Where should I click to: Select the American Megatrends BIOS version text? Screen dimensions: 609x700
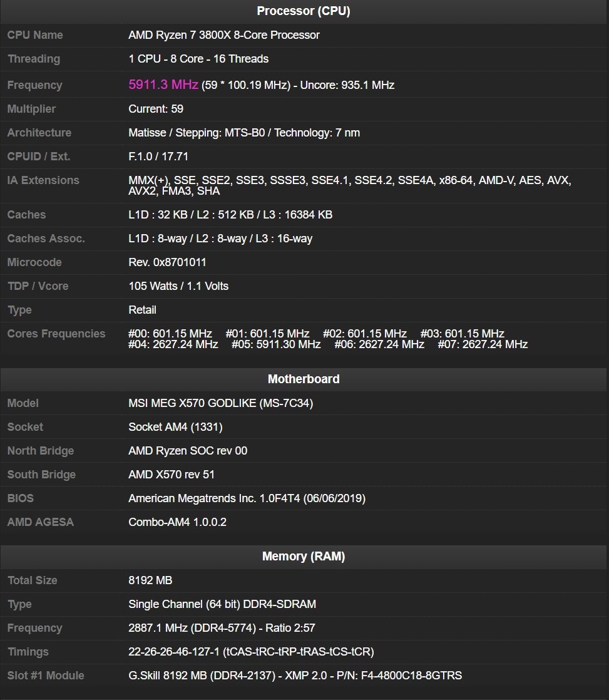[x=247, y=498]
